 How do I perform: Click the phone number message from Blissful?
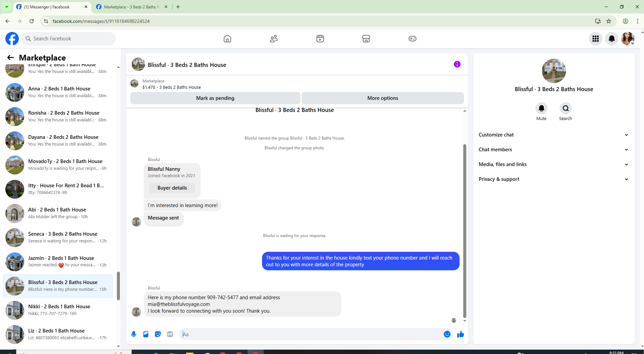[x=243, y=304]
